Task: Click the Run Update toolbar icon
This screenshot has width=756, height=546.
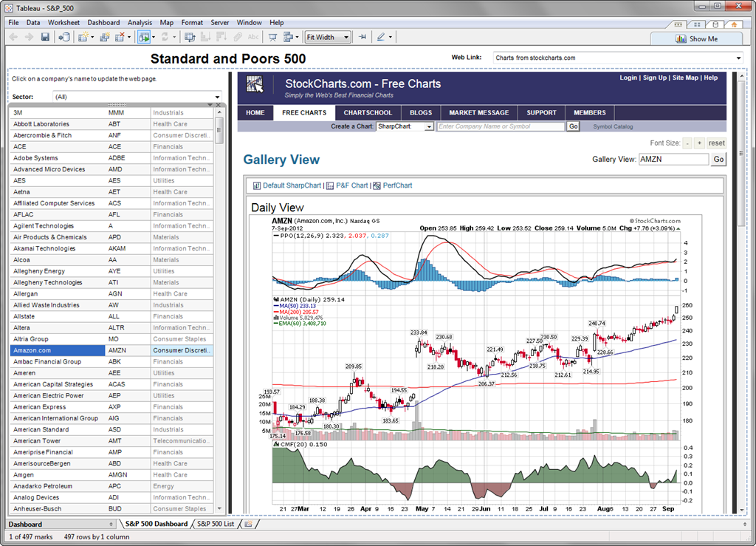Action: pyautogui.click(x=144, y=37)
